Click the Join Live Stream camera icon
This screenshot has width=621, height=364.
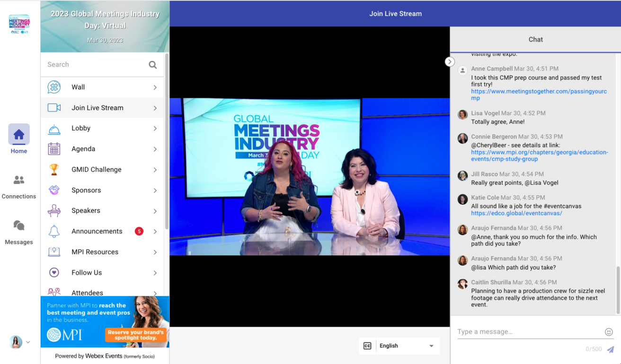point(54,108)
